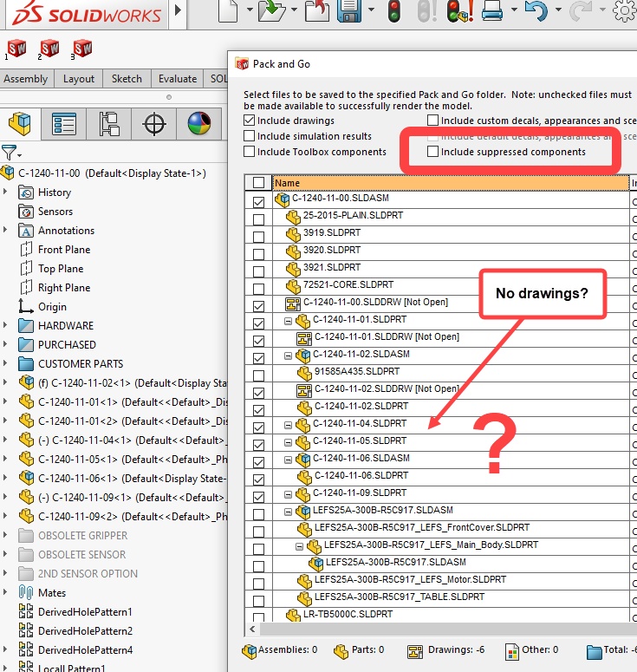Screen dimensions: 637x672
Task: Toggle Include drawings checkbox
Action: (250, 121)
